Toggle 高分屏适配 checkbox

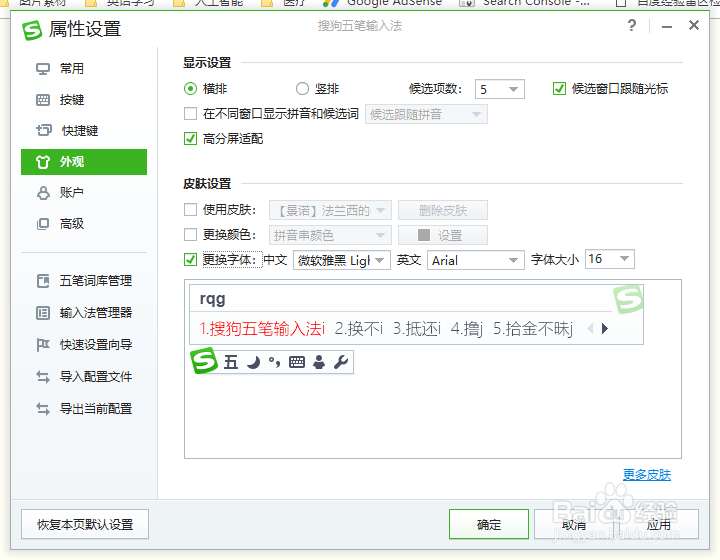[x=190, y=138]
